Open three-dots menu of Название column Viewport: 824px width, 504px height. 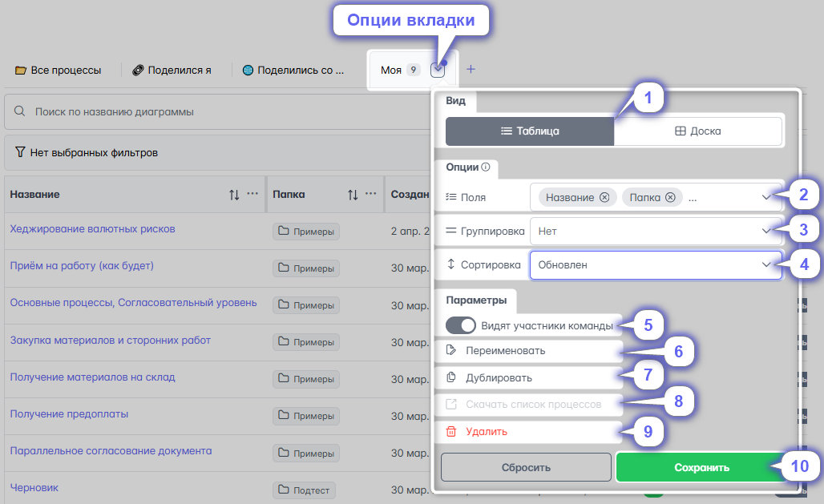pos(252,193)
